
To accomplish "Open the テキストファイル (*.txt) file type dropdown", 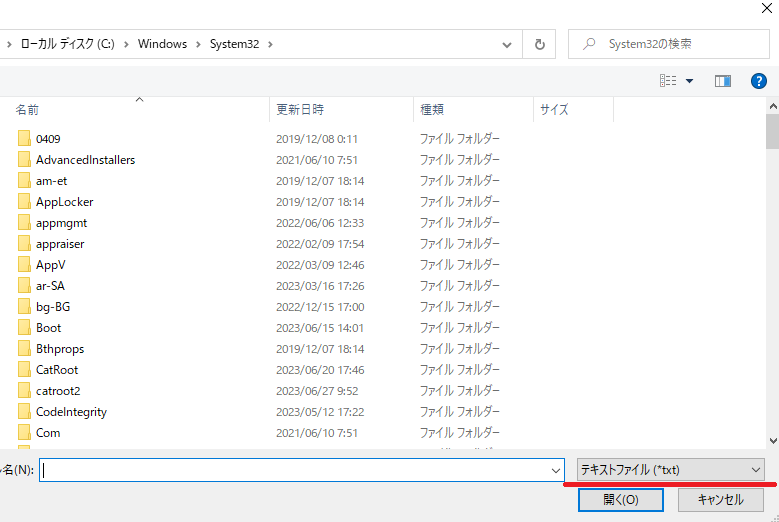I will click(671, 469).
